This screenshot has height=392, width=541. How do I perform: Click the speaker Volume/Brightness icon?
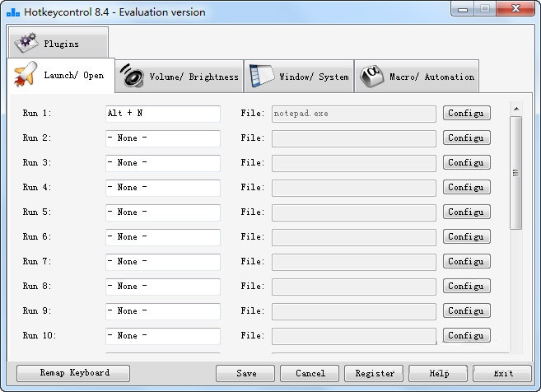click(x=132, y=76)
